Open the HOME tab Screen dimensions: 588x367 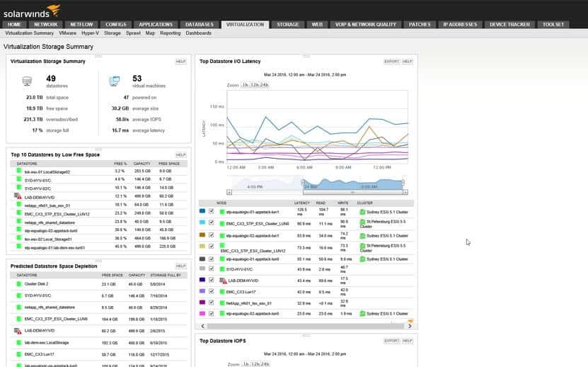pyautogui.click(x=14, y=24)
